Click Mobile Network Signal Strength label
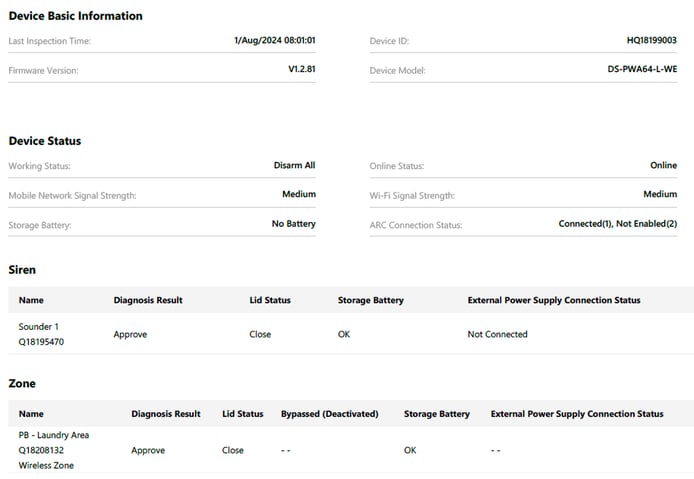 pyautogui.click(x=72, y=196)
